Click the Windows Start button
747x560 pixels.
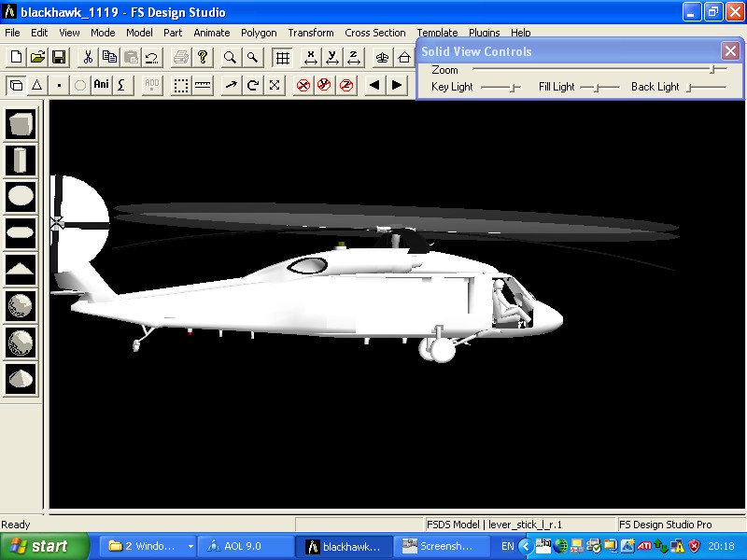tap(44, 546)
